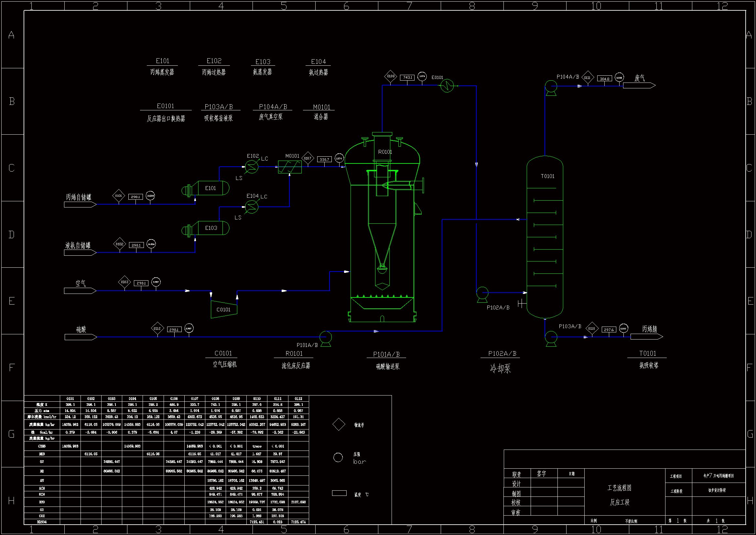Click the 丙烯腈 product outlet arrow

point(647,337)
